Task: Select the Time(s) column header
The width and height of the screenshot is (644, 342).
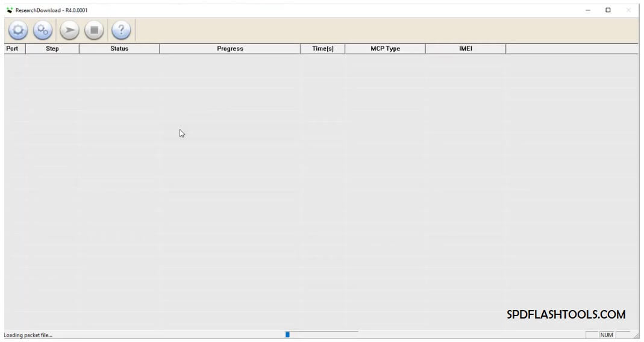Action: click(323, 48)
